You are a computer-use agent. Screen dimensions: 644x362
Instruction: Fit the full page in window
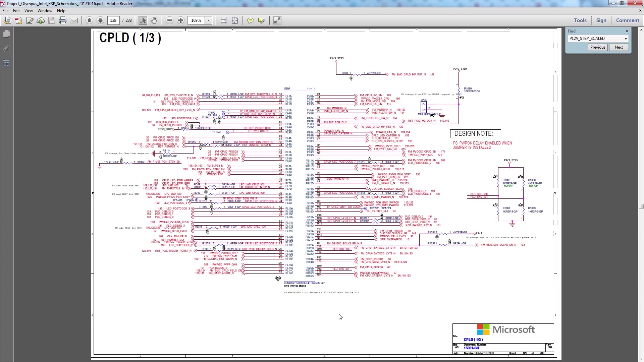(235, 20)
